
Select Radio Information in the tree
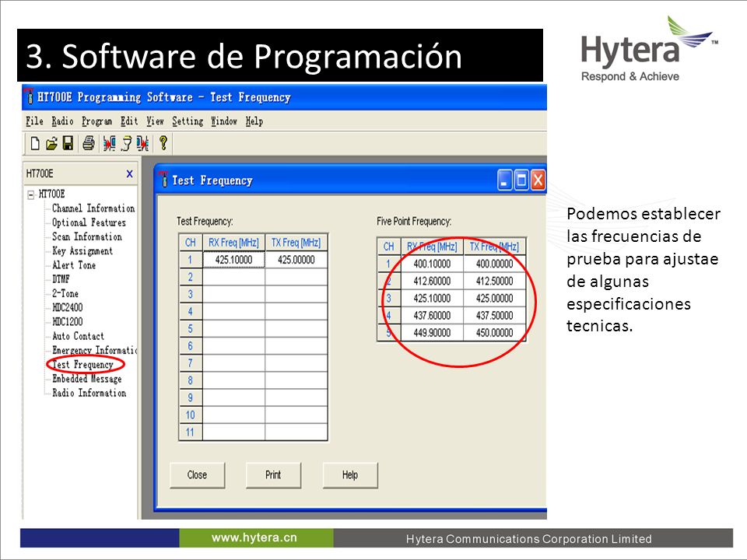coord(89,393)
